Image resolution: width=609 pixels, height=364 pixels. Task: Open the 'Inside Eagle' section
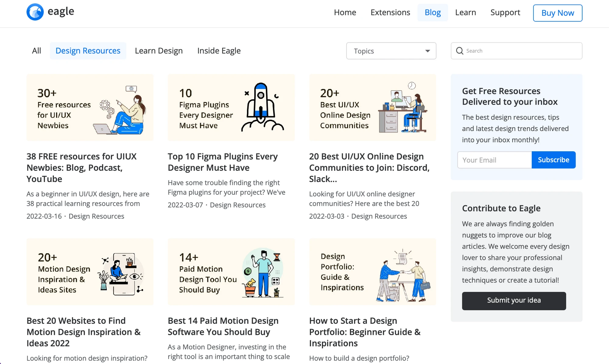click(219, 51)
